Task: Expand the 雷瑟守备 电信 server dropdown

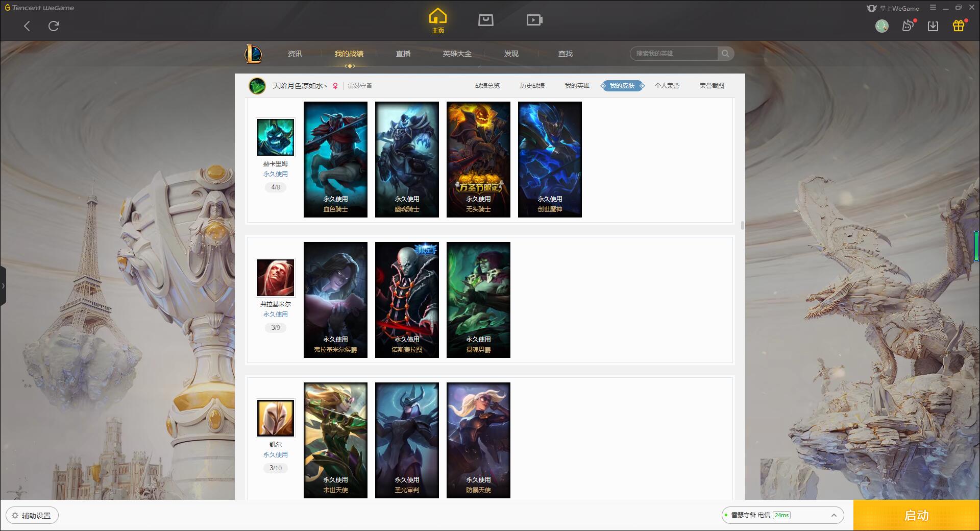Action: [782, 515]
